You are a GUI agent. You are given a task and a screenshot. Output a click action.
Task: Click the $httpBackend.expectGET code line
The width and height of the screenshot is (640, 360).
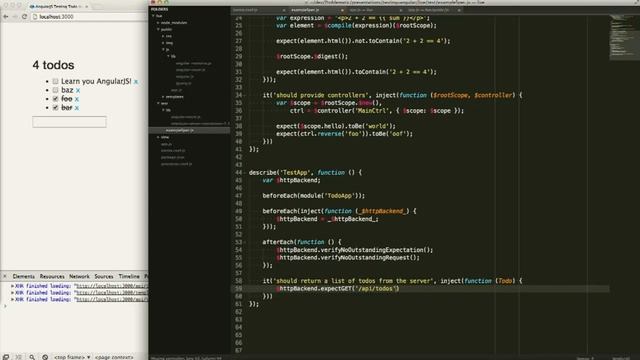point(337,289)
